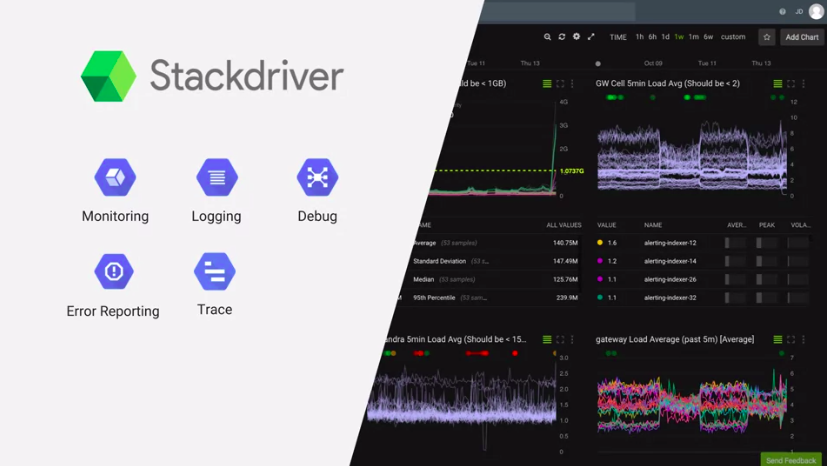Expand GW Cell 5min Load Avg chart fullscreen
The width and height of the screenshot is (827, 466).
(791, 84)
